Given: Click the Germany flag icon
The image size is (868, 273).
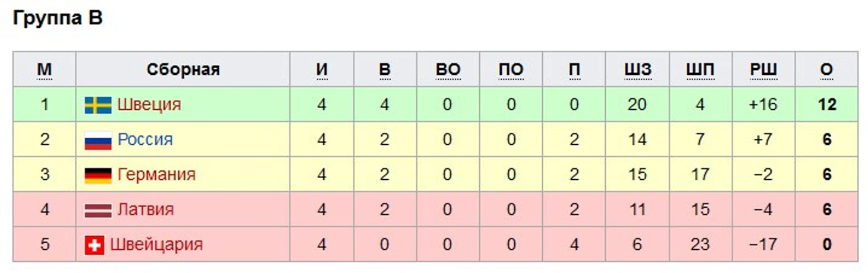Looking at the screenshot, I should (98, 175).
